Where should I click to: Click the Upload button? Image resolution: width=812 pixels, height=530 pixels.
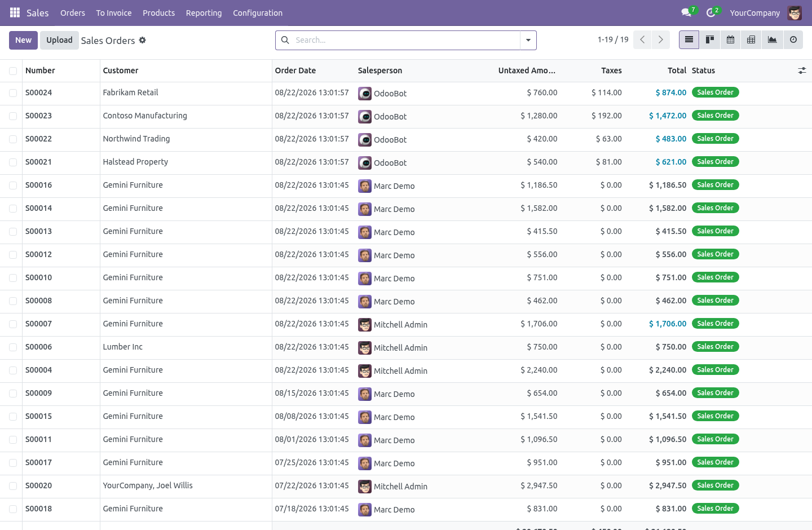tap(59, 40)
